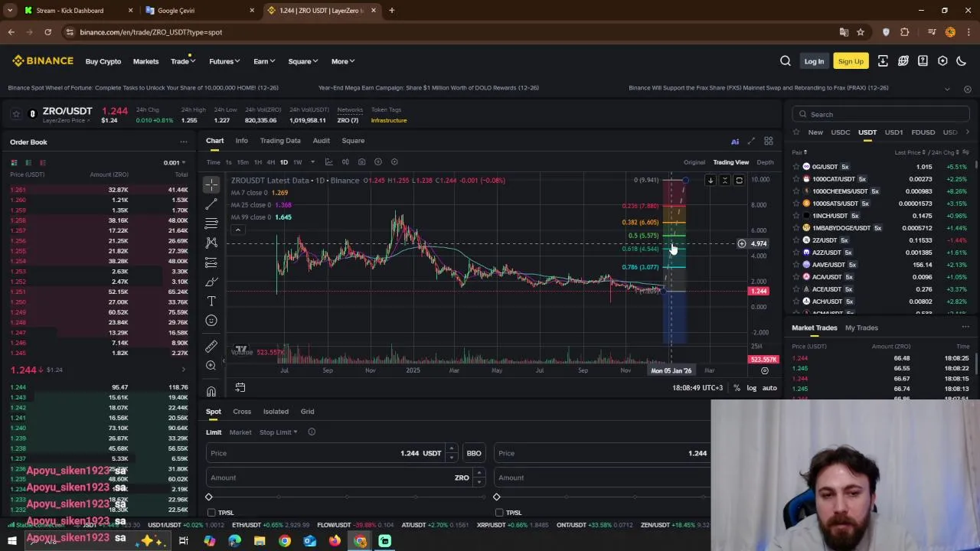Image resolution: width=980 pixels, height=551 pixels.
Task: Open the Audit tab
Action: (x=321, y=141)
